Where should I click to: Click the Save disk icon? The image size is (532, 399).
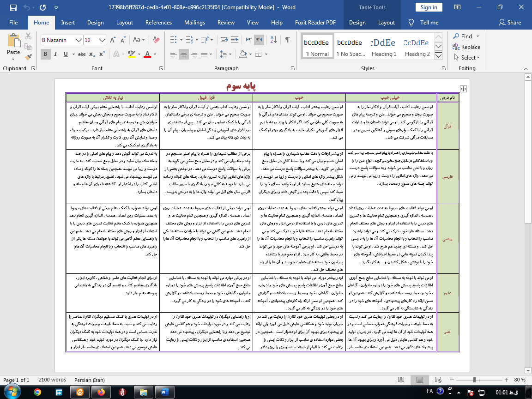click(13, 7)
